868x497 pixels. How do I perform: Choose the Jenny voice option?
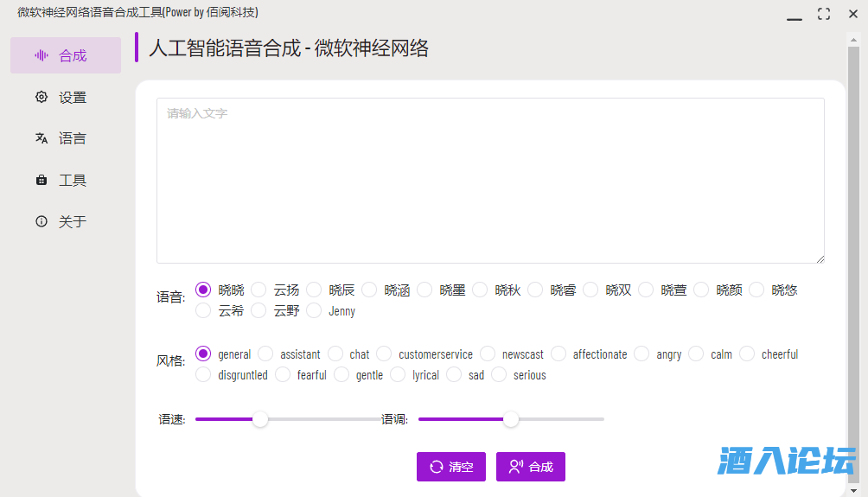[315, 310]
